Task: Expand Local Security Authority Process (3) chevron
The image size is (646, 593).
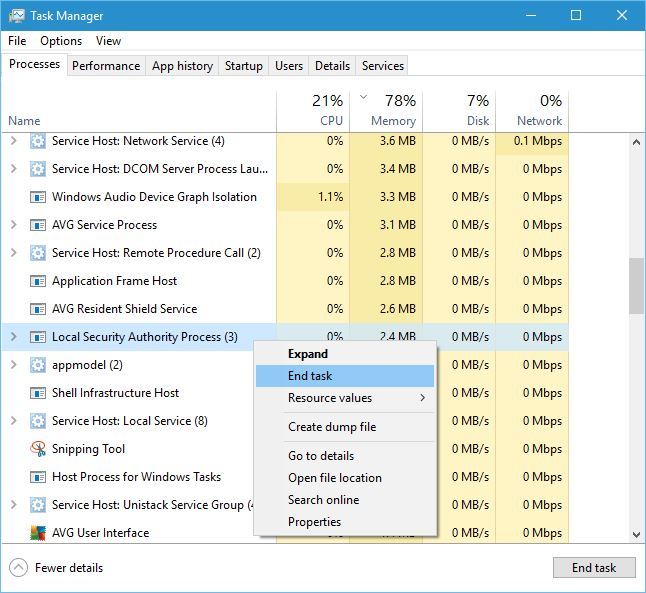Action: tap(14, 337)
